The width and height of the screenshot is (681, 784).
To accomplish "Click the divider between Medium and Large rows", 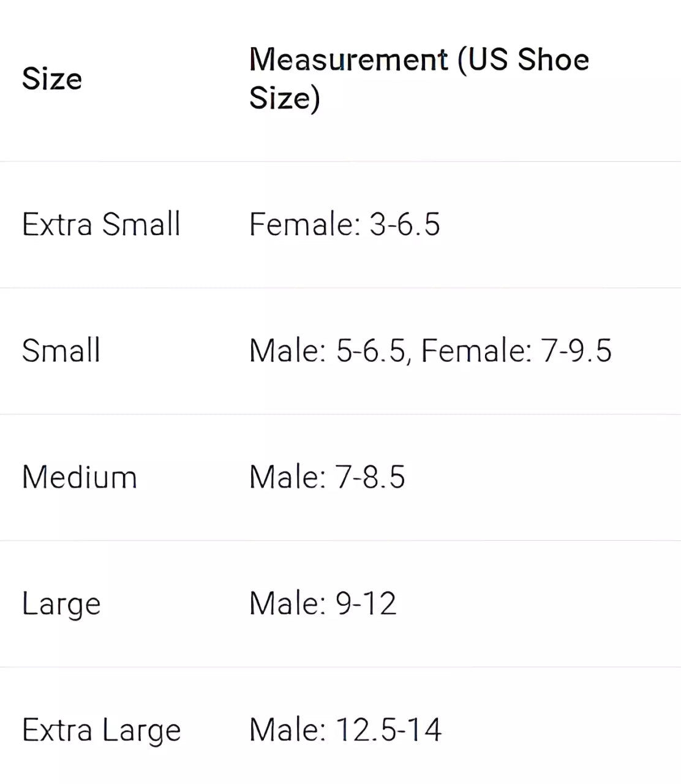I will click(x=340, y=541).
